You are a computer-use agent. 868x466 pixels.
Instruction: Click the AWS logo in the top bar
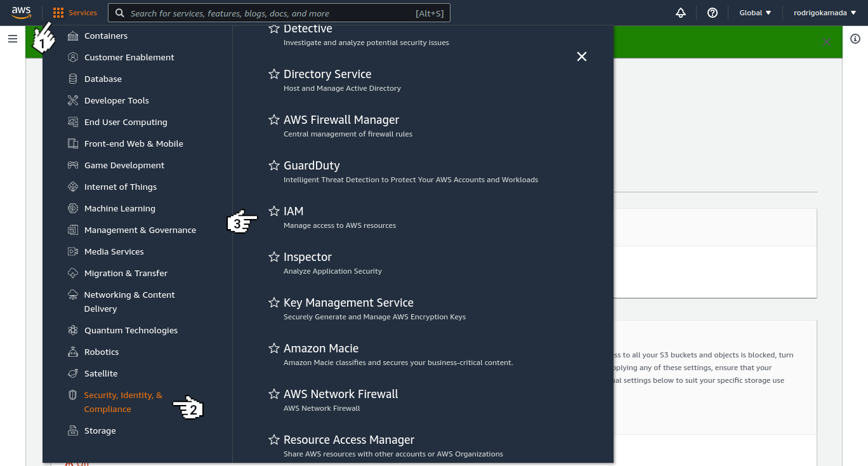(x=21, y=13)
